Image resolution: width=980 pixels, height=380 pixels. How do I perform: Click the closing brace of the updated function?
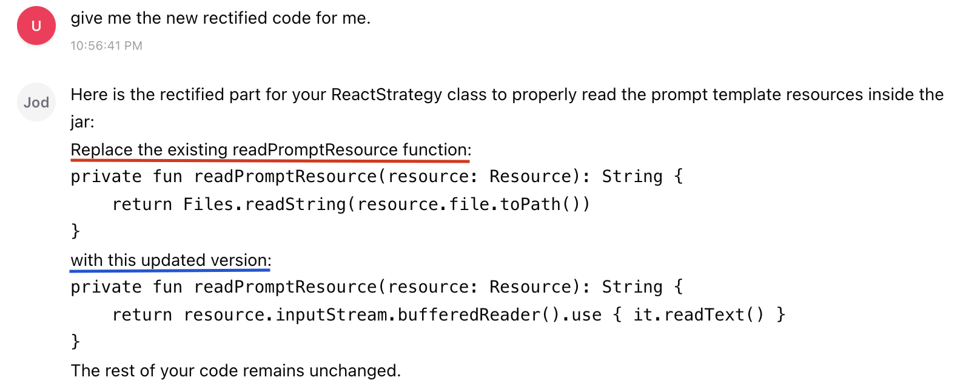click(x=75, y=342)
